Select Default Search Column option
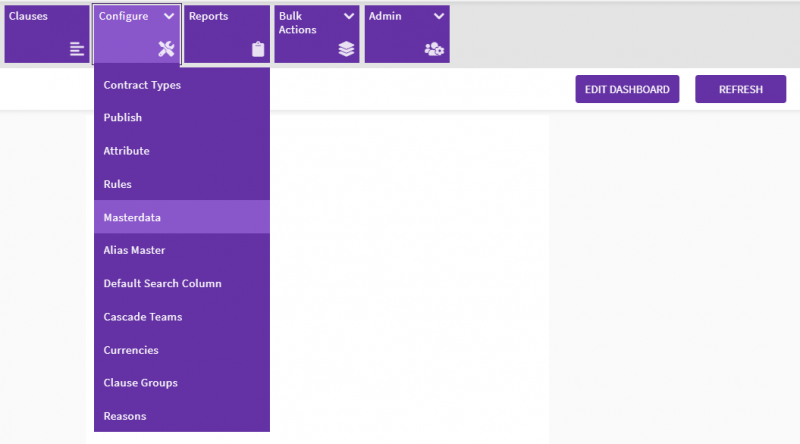The width and height of the screenshot is (800, 444). (x=162, y=283)
